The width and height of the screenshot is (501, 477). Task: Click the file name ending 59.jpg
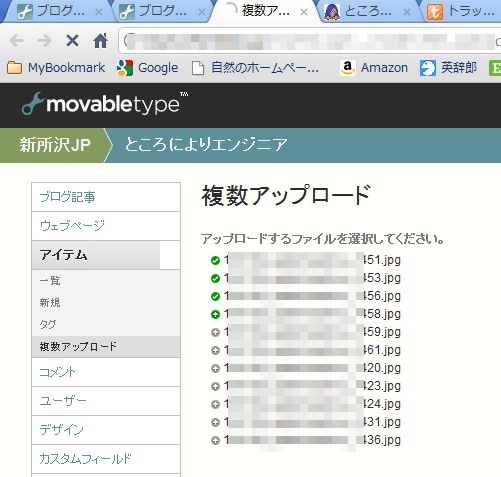coord(312,332)
